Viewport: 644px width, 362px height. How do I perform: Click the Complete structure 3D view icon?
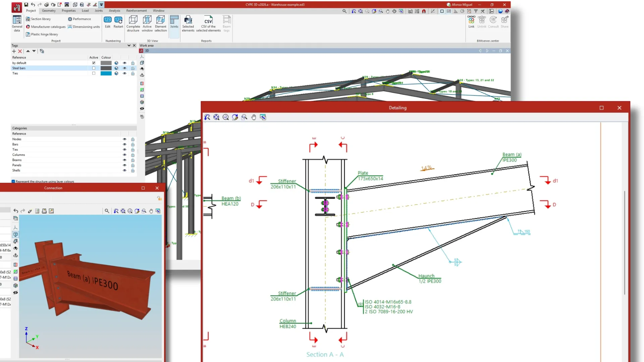coord(133,23)
